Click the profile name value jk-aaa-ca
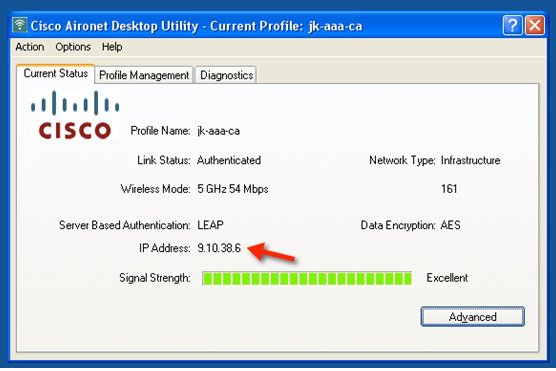 click(218, 131)
